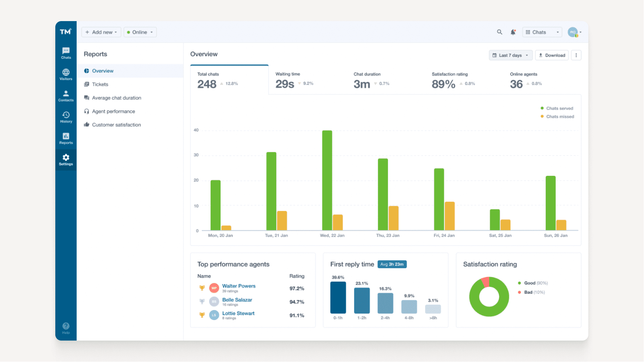Open the Chats workspace switcher dropdown
Image resolution: width=644 pixels, height=362 pixels.
[542, 32]
